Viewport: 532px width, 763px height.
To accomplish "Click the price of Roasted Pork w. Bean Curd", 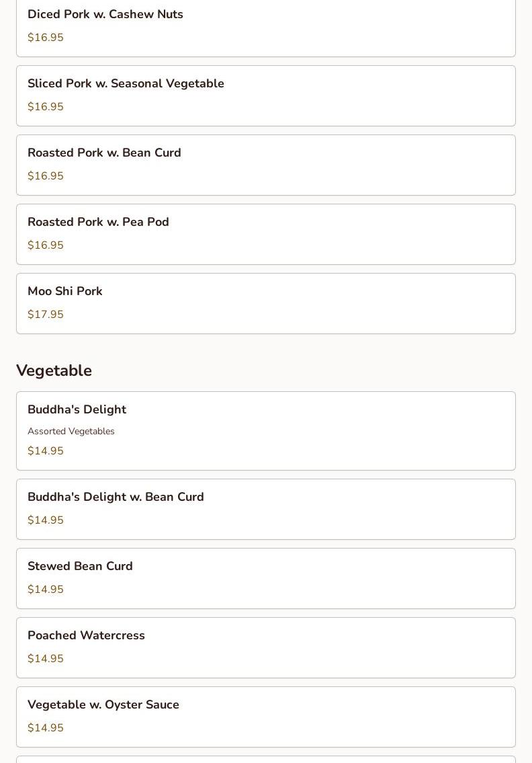I will pos(46,176).
